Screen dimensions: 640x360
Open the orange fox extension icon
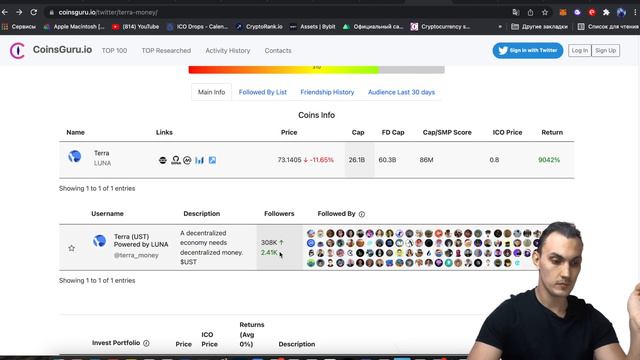click(x=563, y=12)
